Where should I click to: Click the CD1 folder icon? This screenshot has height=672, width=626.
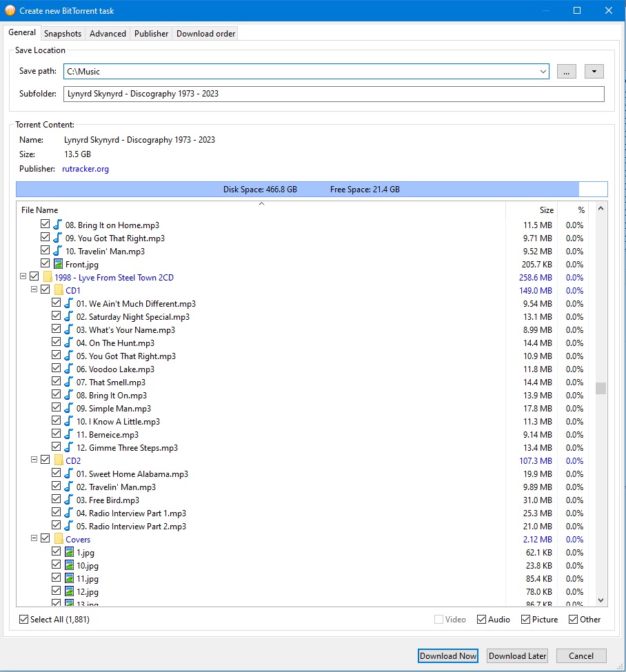tap(59, 290)
